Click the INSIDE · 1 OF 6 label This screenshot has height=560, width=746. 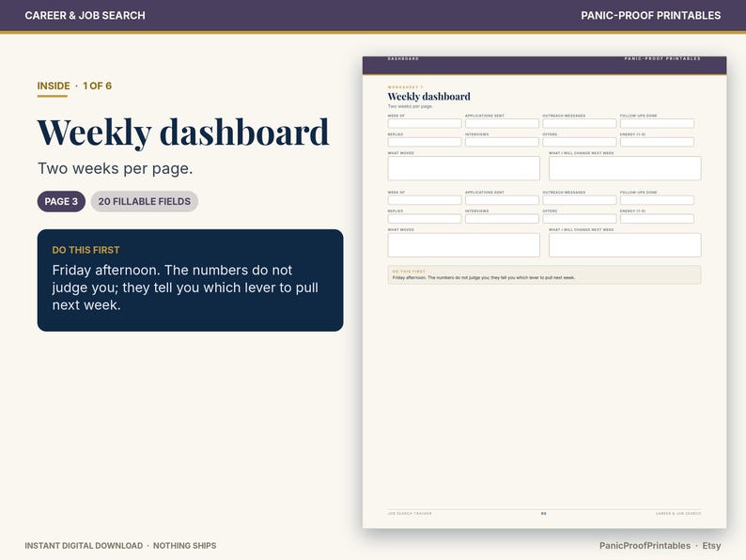click(74, 86)
